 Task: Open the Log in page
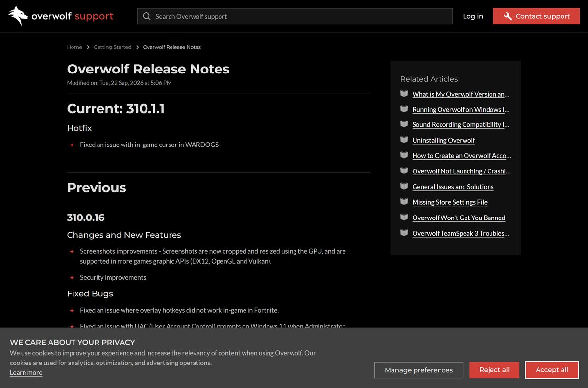[473, 16]
